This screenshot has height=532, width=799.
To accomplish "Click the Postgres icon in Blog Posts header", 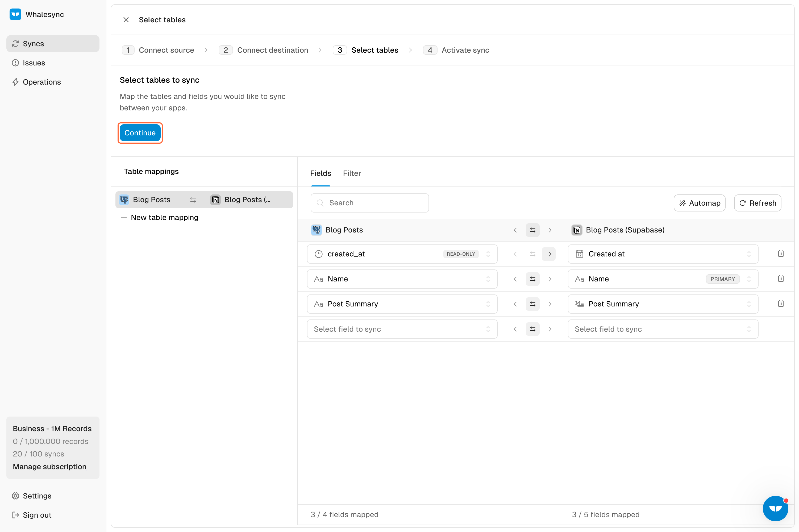I will (x=316, y=230).
